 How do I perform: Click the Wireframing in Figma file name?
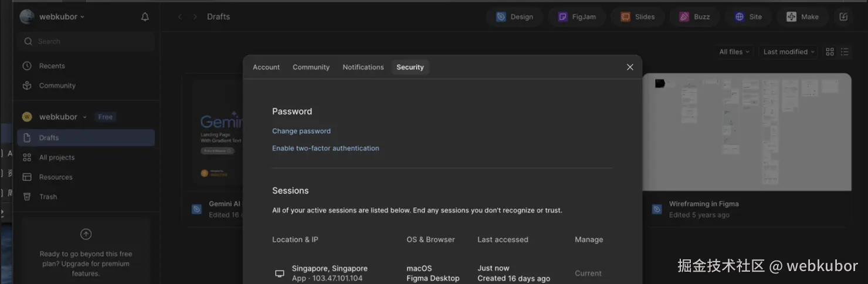point(704,204)
